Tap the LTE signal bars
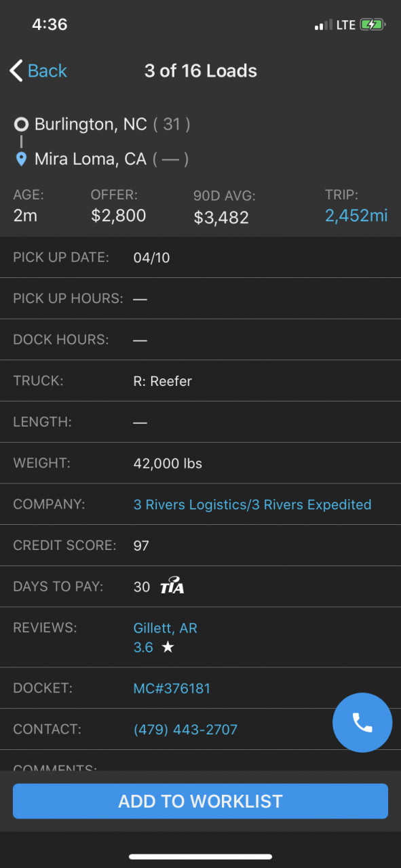 pos(323,25)
